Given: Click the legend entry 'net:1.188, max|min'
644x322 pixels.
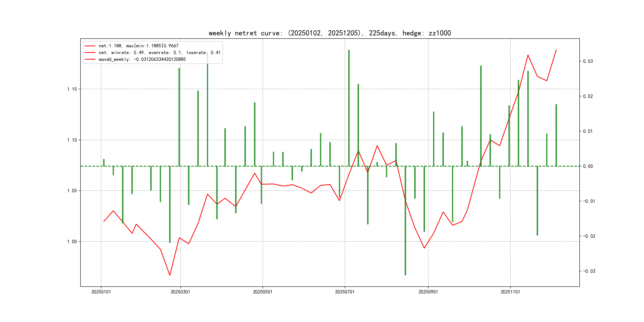Looking at the screenshot, I should click(139, 46).
